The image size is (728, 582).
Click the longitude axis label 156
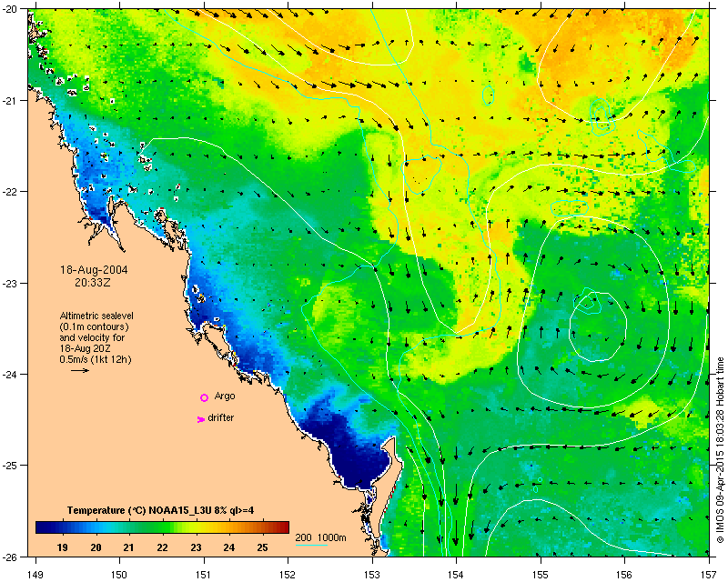point(625,575)
